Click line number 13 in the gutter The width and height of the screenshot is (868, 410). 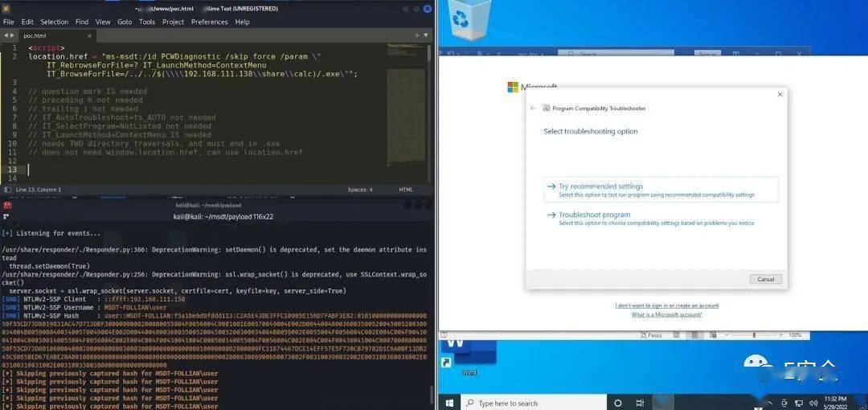click(14, 170)
